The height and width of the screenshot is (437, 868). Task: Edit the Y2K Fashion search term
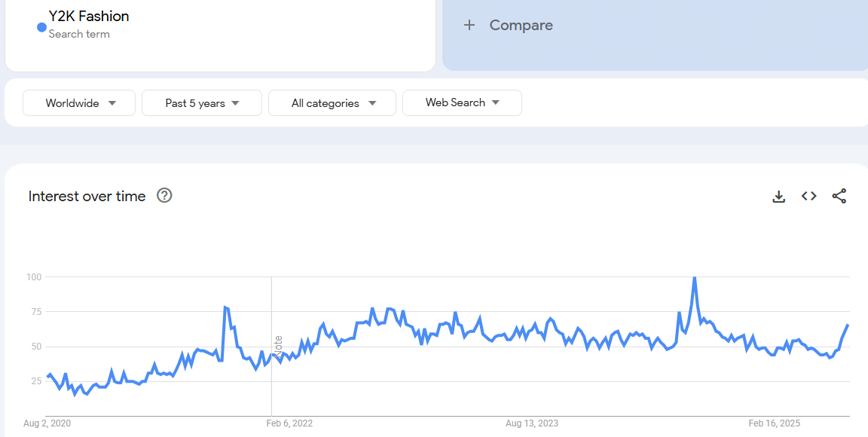coord(89,17)
